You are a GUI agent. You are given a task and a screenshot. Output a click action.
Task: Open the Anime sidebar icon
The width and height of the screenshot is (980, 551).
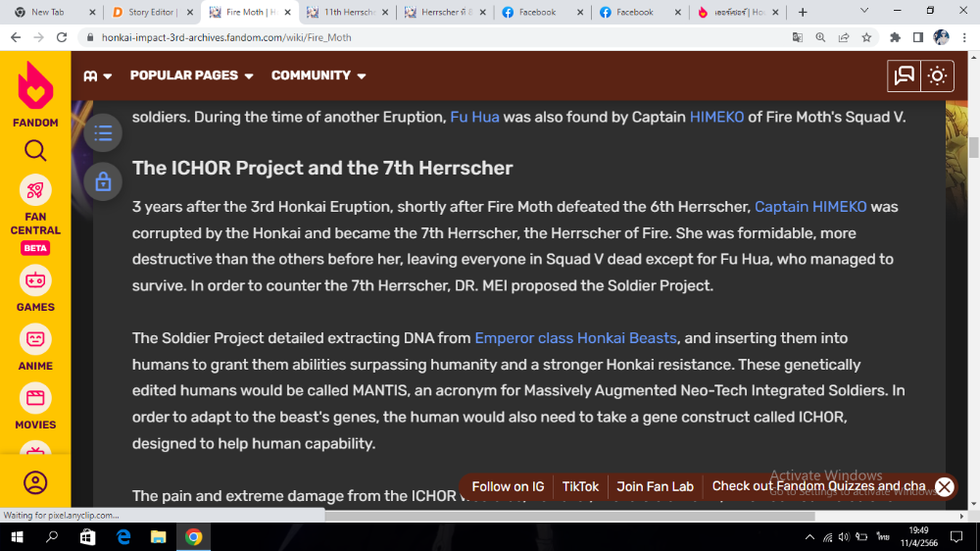pyautogui.click(x=35, y=339)
